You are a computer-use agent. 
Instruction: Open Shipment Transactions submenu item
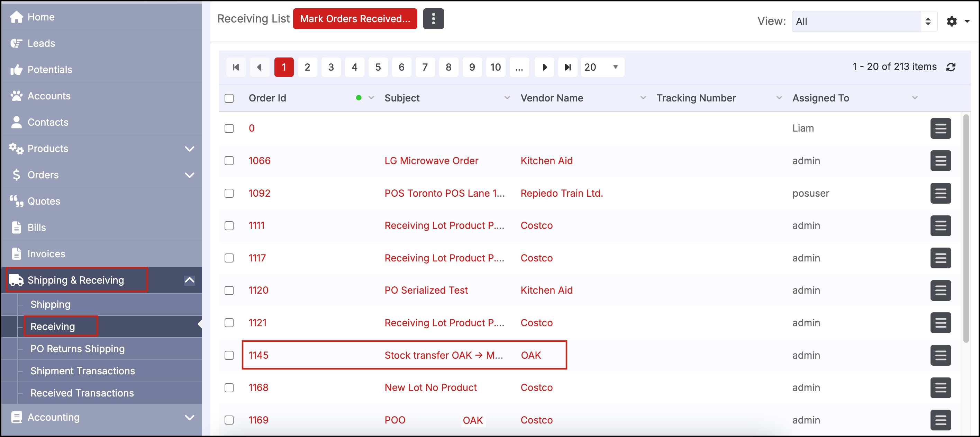[83, 371]
